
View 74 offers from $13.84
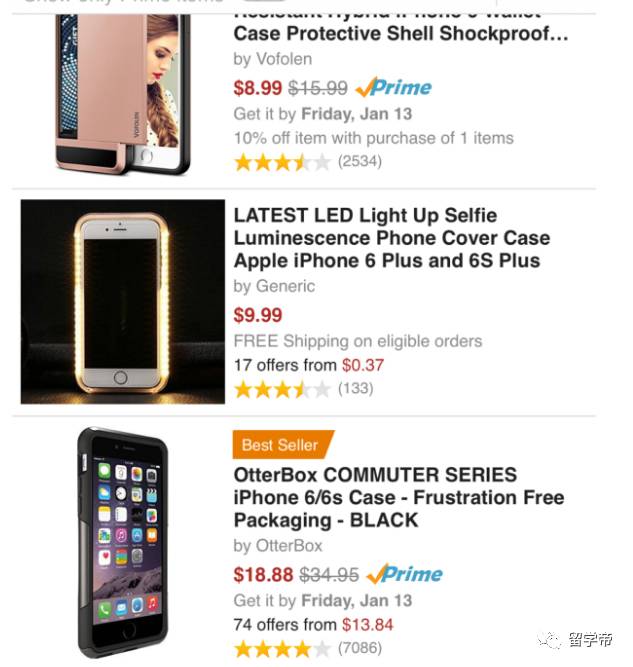(314, 625)
